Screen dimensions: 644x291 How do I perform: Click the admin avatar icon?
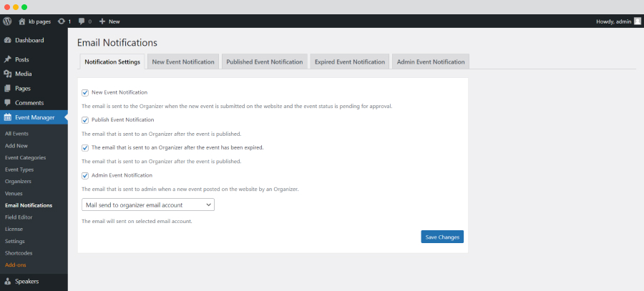click(x=637, y=21)
